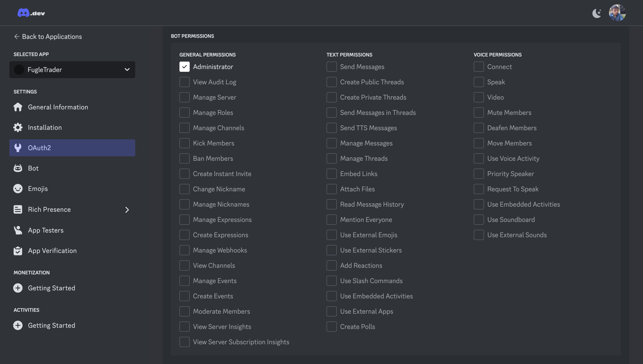Screen dimensions: 643x364
Task: Enable Priority Speaker permission
Action: click(479, 174)
